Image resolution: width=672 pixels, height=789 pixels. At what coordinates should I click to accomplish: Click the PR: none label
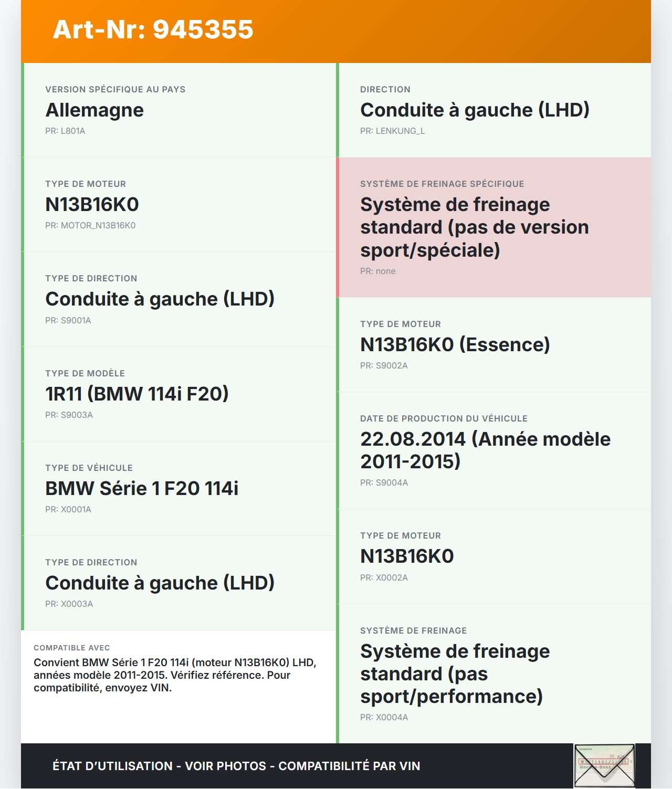click(x=378, y=271)
